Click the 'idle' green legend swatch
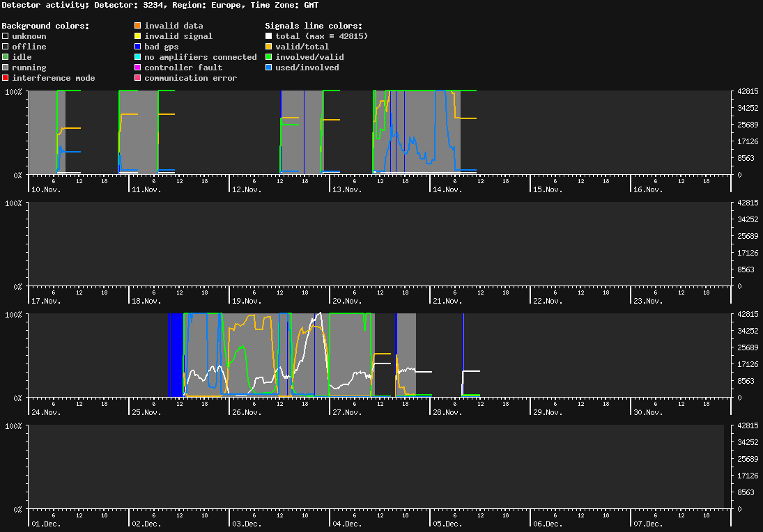 coord(4,56)
